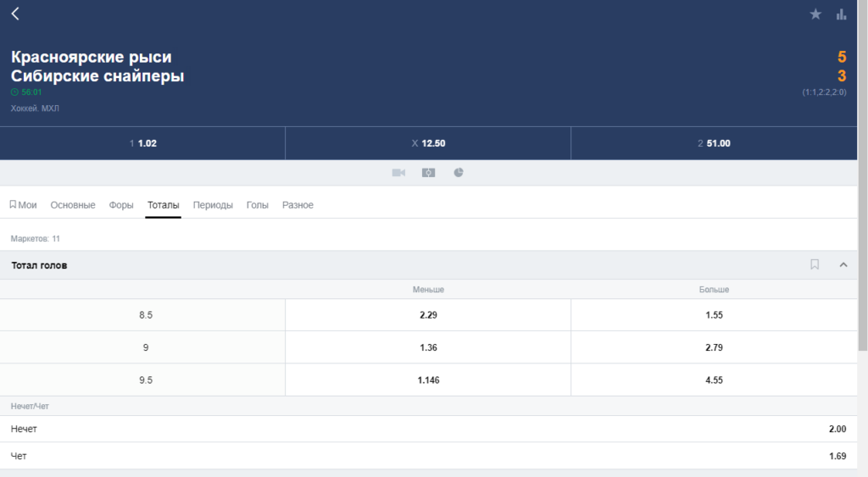This screenshot has height=477, width=868.
Task: Pick Чет at odds 1.69
Action: point(428,456)
